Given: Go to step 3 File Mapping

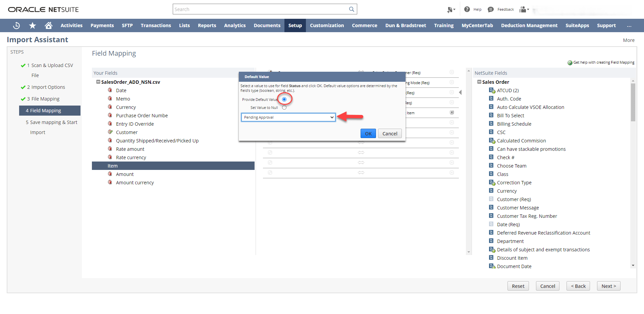Looking at the screenshot, I should [x=43, y=99].
